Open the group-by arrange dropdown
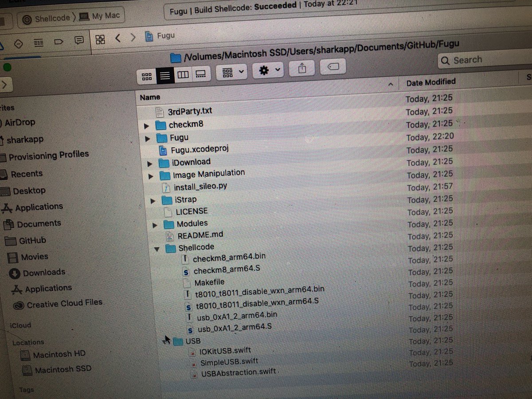Screen dimensions: 532x399 pyautogui.click(x=232, y=72)
